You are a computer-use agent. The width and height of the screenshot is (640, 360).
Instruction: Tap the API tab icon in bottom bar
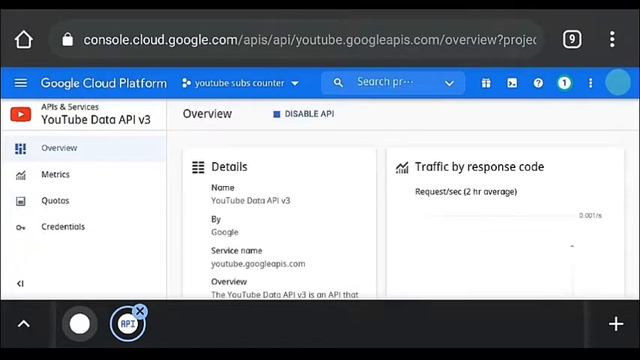tap(127, 324)
